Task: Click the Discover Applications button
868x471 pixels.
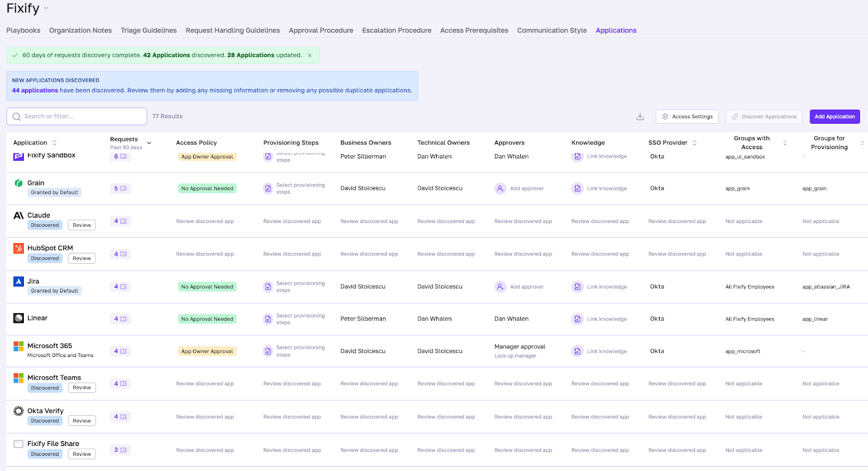Action: [x=764, y=117]
